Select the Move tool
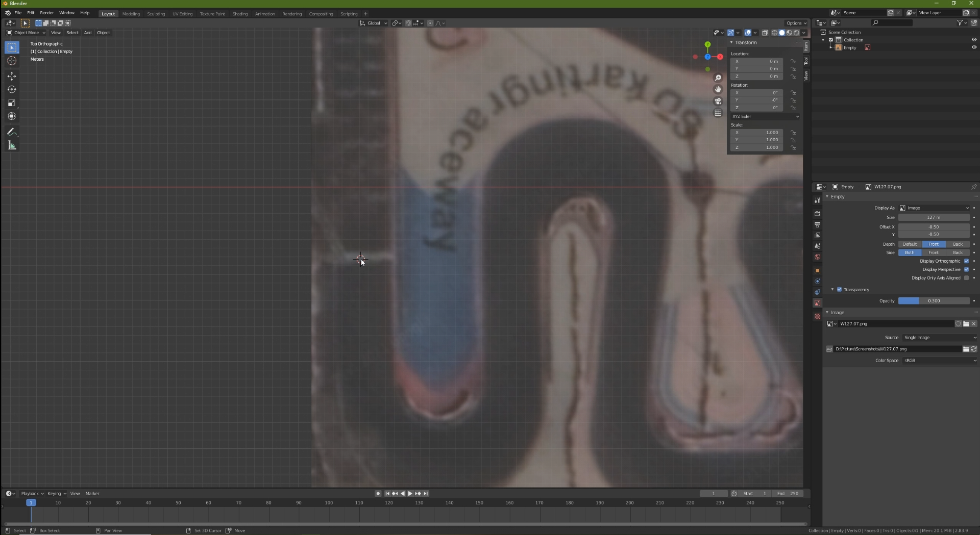The height and width of the screenshot is (535, 980). pos(12,76)
